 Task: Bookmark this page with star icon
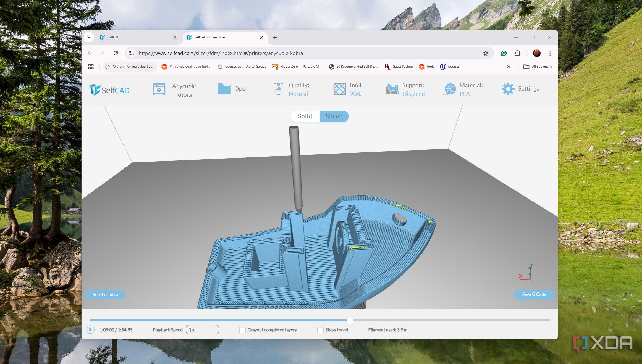pyautogui.click(x=486, y=53)
